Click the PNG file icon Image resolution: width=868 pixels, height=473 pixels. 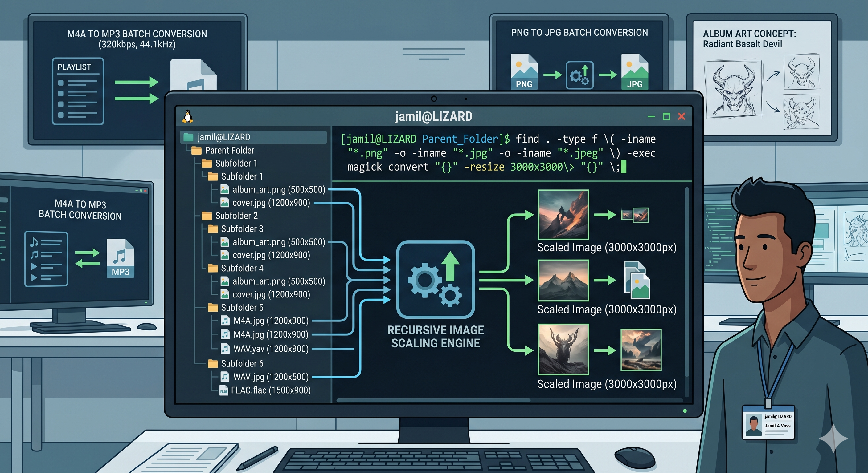click(524, 71)
